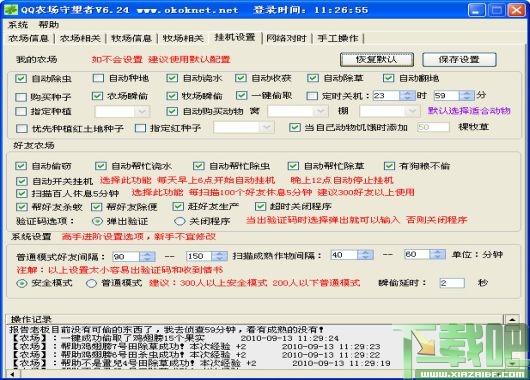Toggle the 帮好友除便 checkbox
Screen dimensions: 530x380
coord(97,207)
